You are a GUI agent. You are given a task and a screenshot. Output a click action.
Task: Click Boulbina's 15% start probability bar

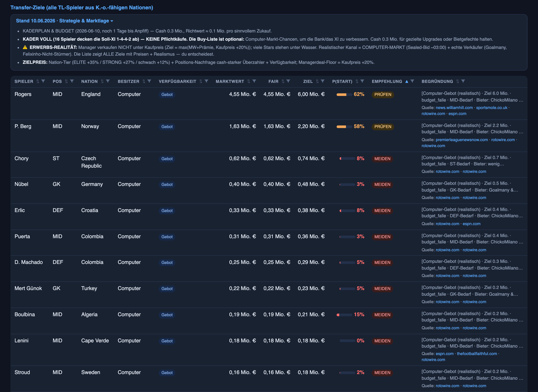click(x=344, y=315)
